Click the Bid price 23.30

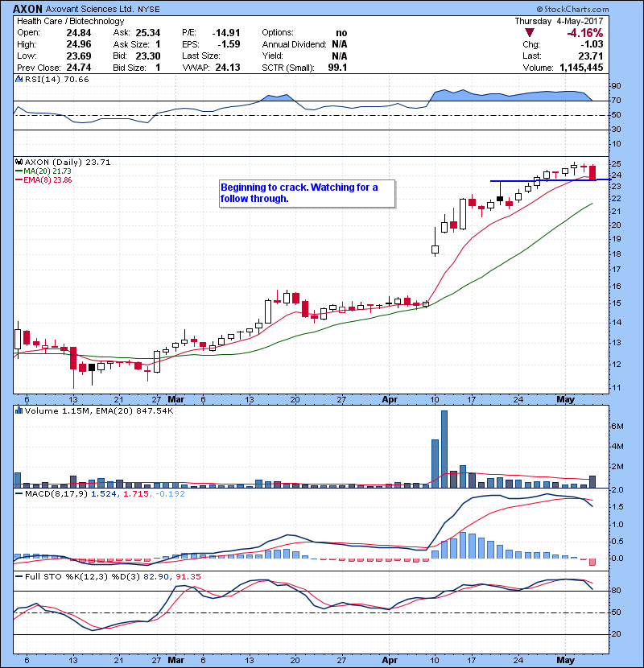pyautogui.click(x=148, y=56)
